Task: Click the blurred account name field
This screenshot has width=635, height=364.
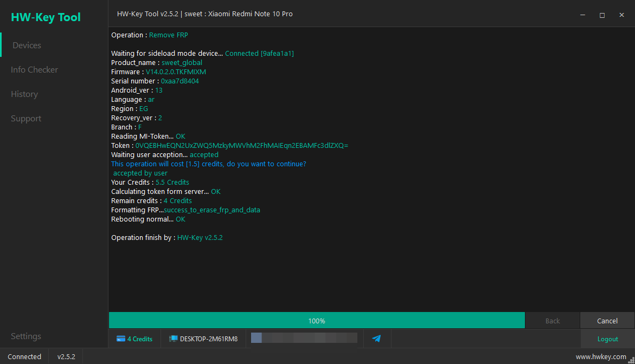Action: 304,338
